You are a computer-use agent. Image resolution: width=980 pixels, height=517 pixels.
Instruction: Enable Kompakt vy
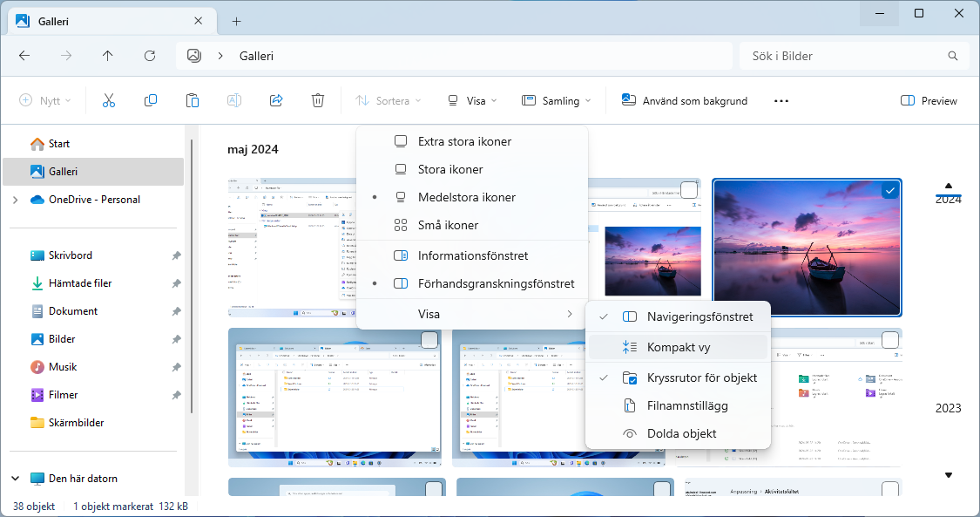pyautogui.click(x=678, y=347)
